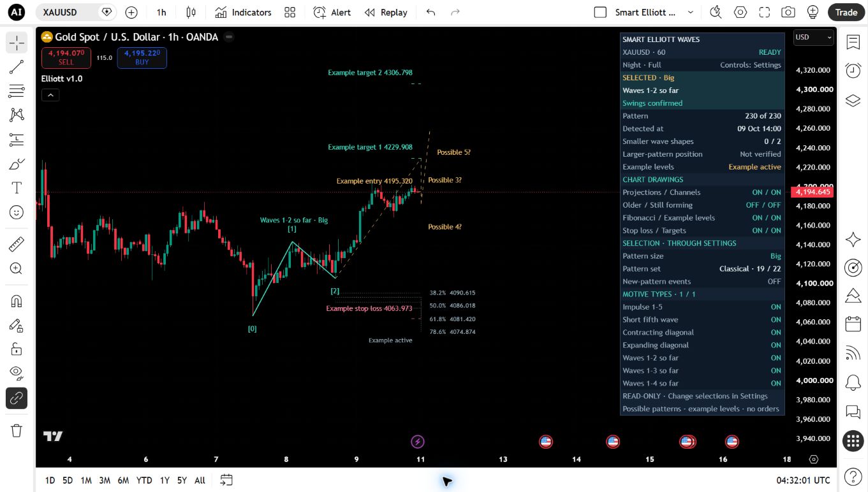Toggle stay in drawing mode pencil-lock
Image resolution: width=868 pixels, height=492 pixels.
pos(17,325)
